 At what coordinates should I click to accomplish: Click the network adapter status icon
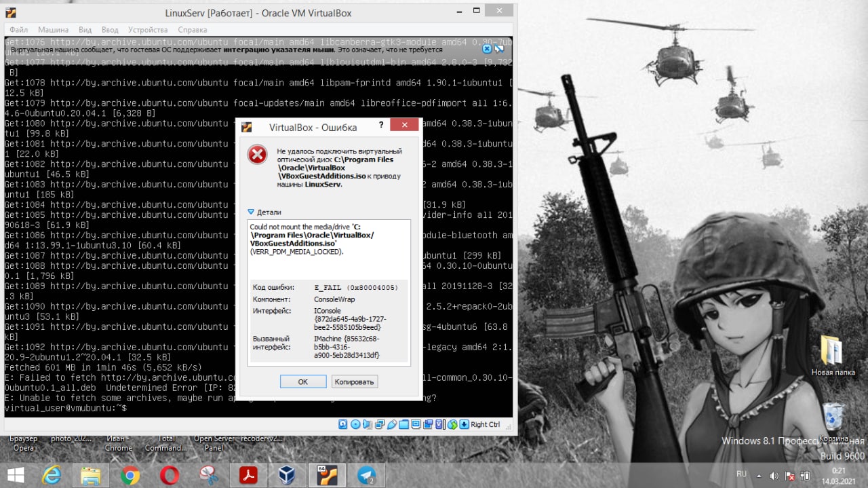380,424
